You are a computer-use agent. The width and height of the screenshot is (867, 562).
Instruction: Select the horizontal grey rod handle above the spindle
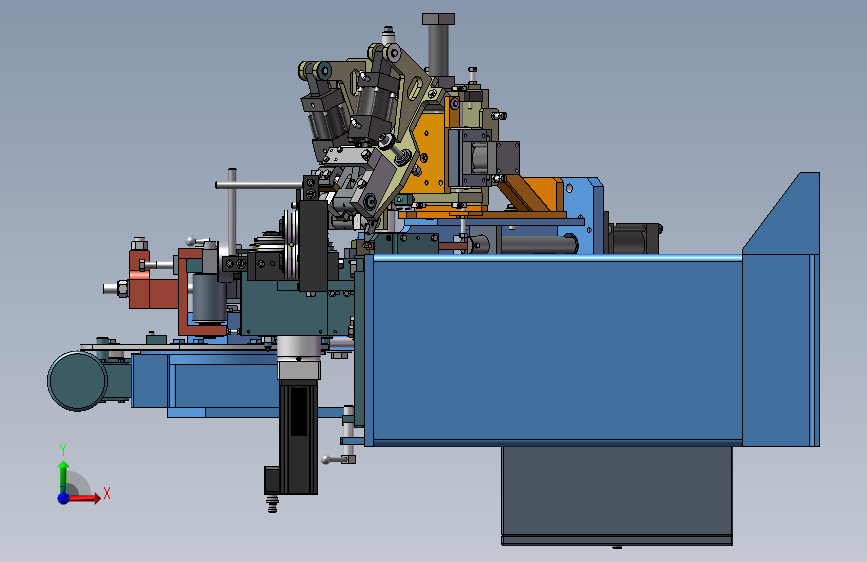click(259, 185)
